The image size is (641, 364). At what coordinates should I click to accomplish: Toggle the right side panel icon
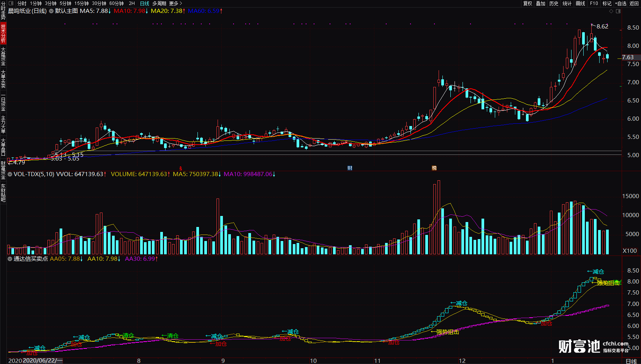618,11
